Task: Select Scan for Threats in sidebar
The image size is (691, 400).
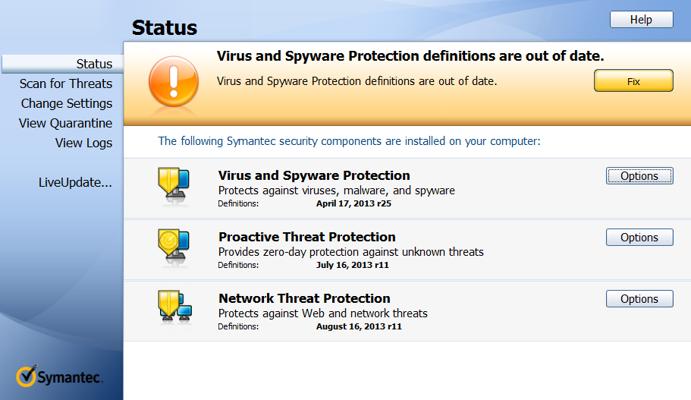Action: point(66,84)
